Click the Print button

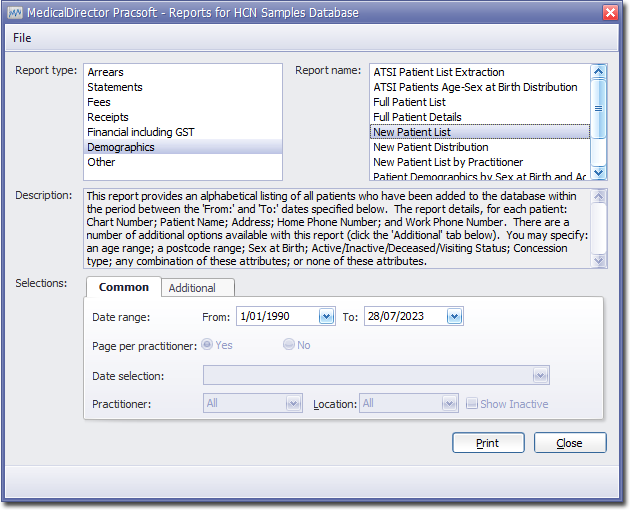point(488,442)
